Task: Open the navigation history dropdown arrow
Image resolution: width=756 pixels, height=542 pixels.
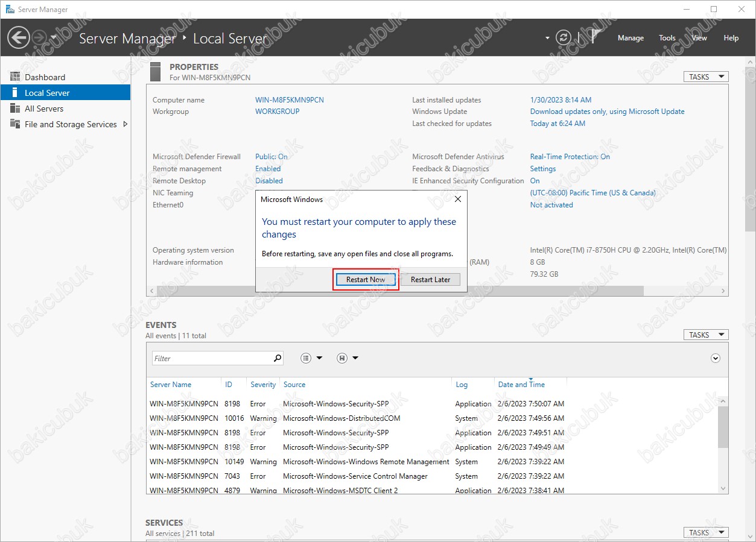Action: coord(54,37)
